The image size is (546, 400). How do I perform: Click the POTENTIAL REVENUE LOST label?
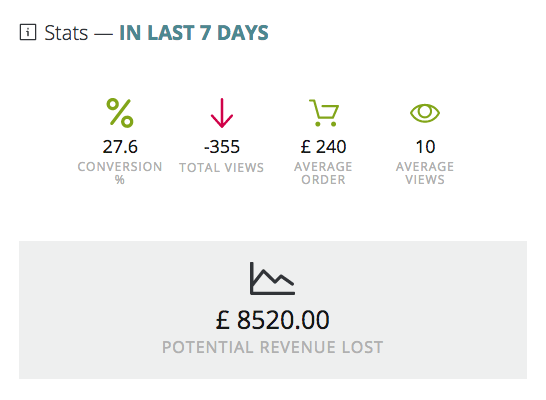[273, 347]
